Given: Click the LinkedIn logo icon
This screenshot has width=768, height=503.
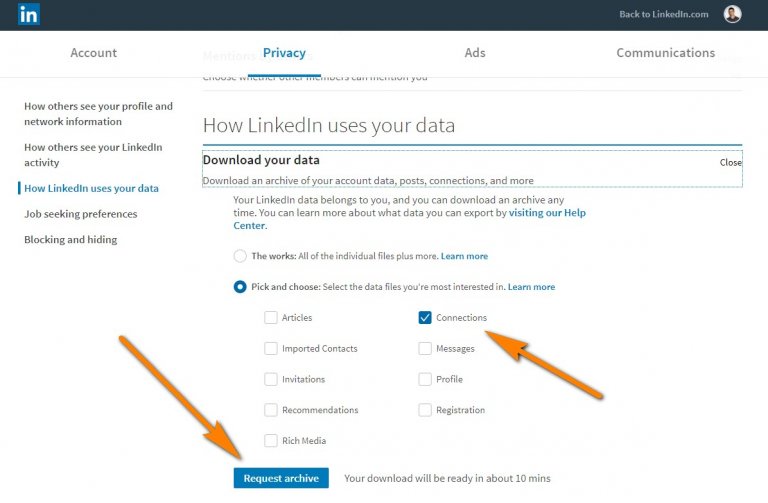Looking at the screenshot, I should click(x=29, y=14).
